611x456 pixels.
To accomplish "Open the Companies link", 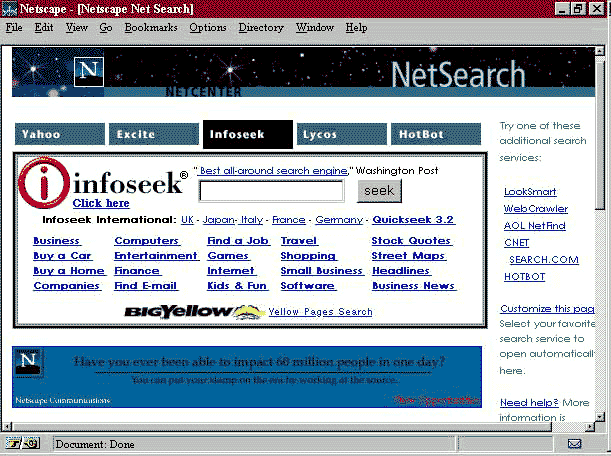I will pyautogui.click(x=67, y=286).
